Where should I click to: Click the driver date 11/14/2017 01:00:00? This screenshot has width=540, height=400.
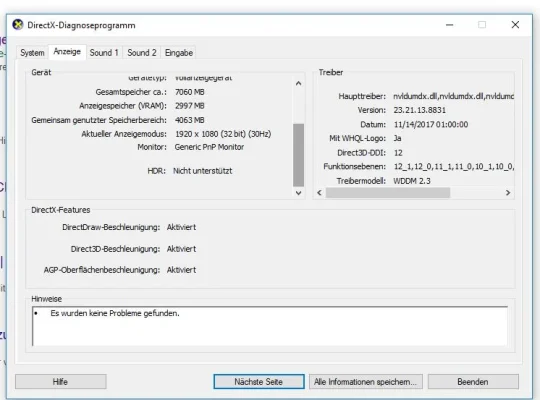click(431, 124)
